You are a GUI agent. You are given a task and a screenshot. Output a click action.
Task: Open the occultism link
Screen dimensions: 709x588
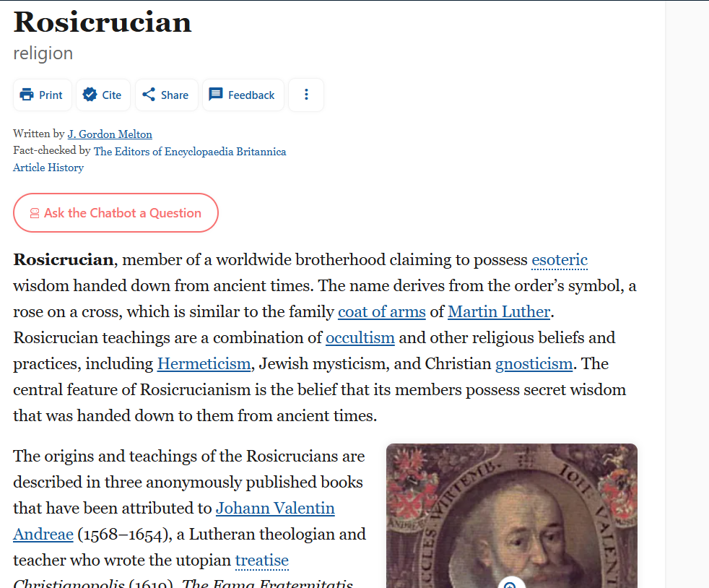(x=360, y=338)
